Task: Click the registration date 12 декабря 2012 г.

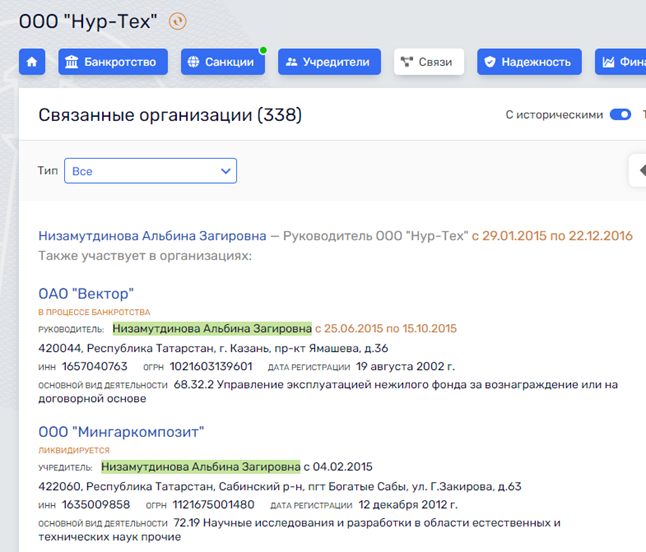Action: (408, 505)
